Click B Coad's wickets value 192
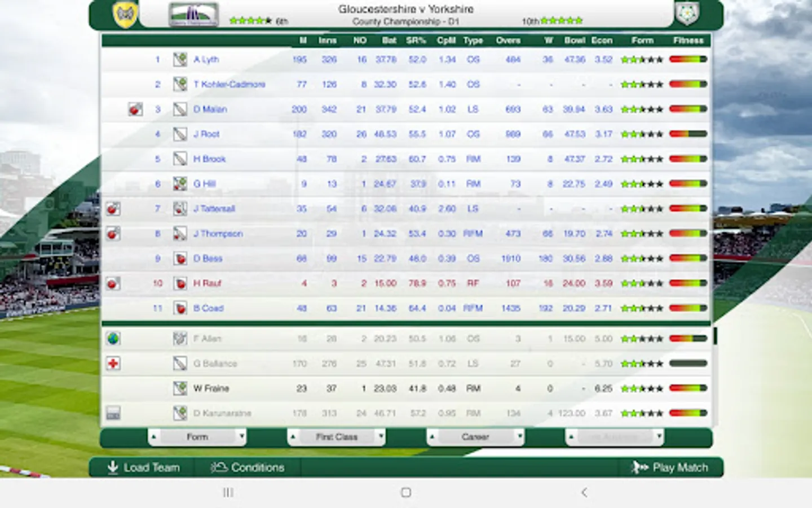 (545, 308)
